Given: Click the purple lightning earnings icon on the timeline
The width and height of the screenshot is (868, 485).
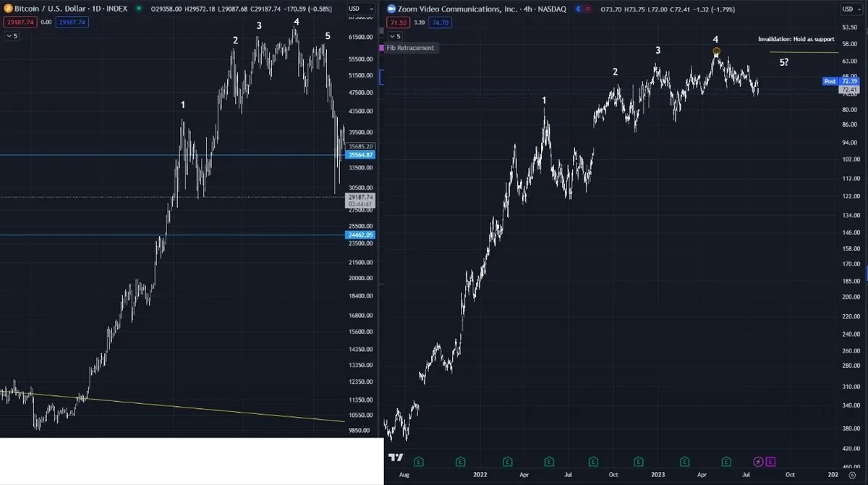Looking at the screenshot, I should tap(757, 460).
